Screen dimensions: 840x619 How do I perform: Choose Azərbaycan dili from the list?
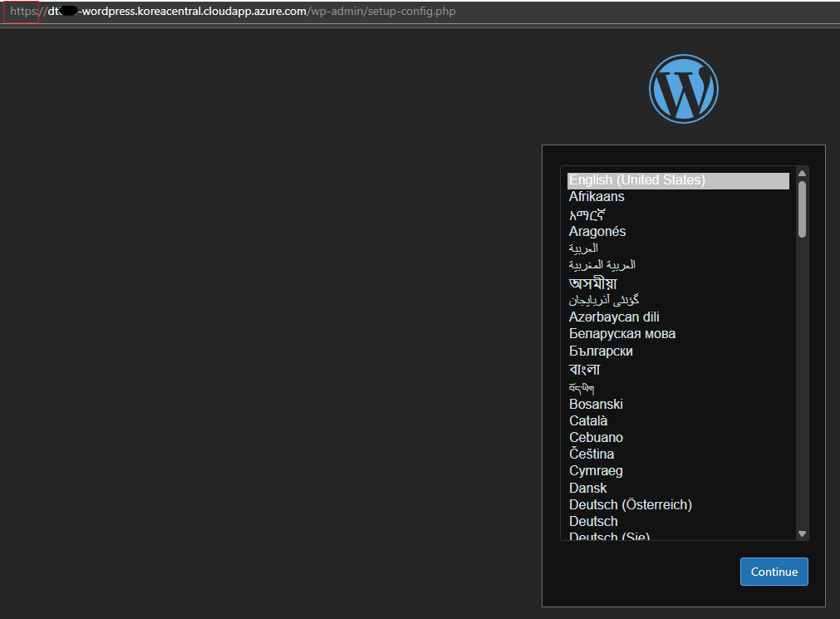[678, 317]
